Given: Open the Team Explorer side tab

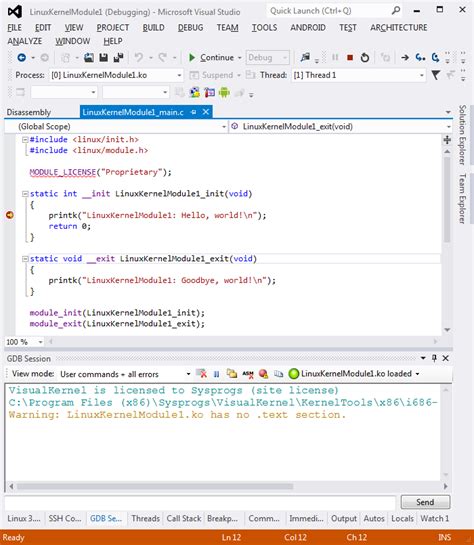Looking at the screenshot, I should (x=462, y=198).
